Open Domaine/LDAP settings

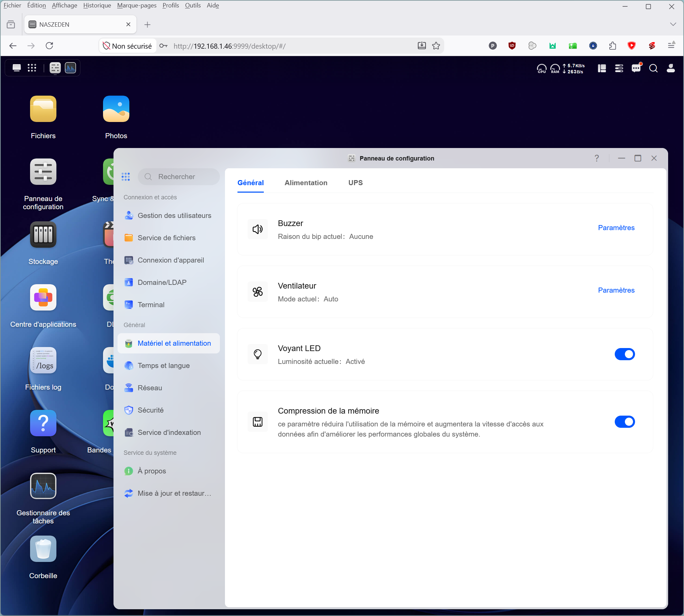(169, 282)
